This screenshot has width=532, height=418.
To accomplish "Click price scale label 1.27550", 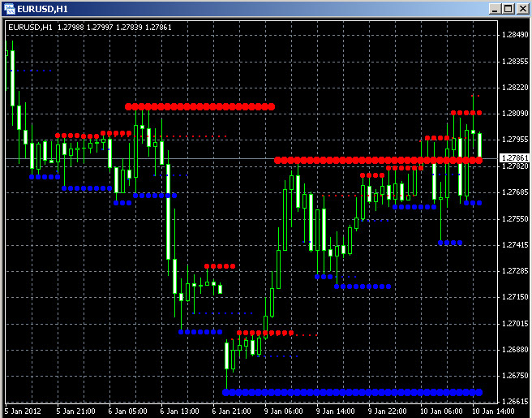I will (515, 219).
